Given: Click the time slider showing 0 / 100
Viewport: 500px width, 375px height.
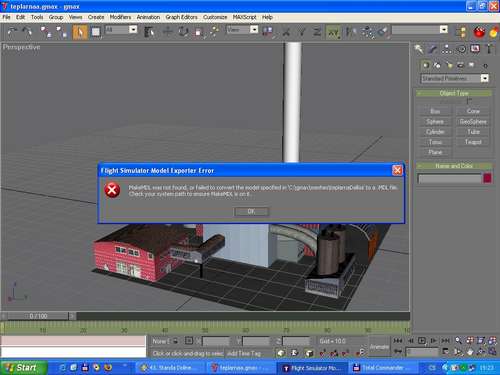Looking at the screenshot, I should pos(38,316).
